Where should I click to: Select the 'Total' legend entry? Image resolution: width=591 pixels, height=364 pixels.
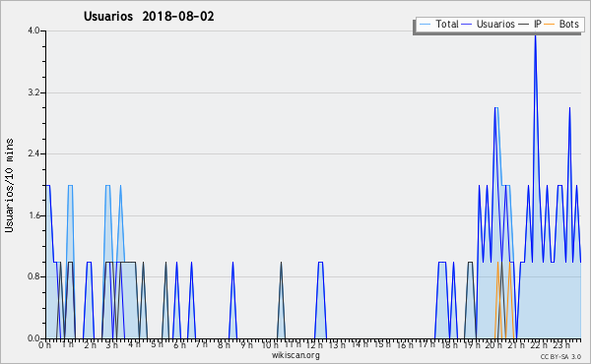447,24
